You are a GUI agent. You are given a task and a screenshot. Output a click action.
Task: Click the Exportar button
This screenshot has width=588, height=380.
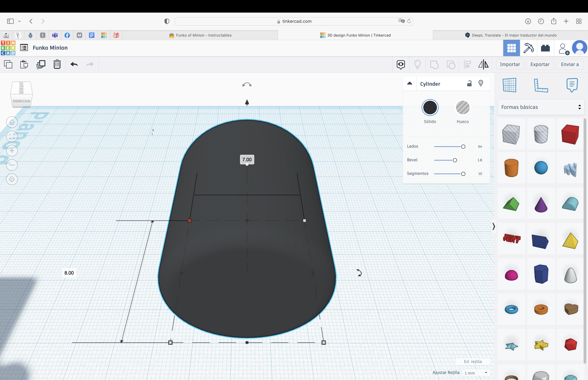[x=540, y=64]
